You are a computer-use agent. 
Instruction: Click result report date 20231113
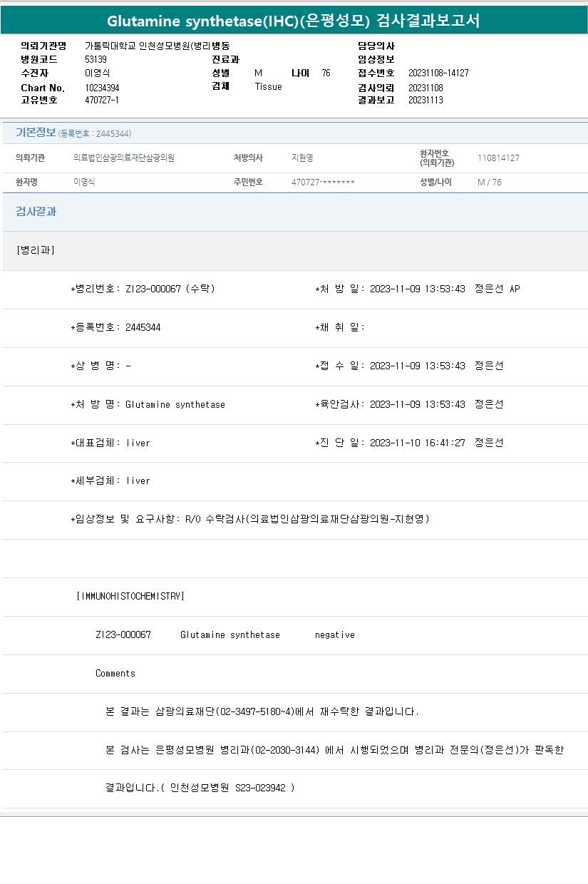click(x=425, y=100)
